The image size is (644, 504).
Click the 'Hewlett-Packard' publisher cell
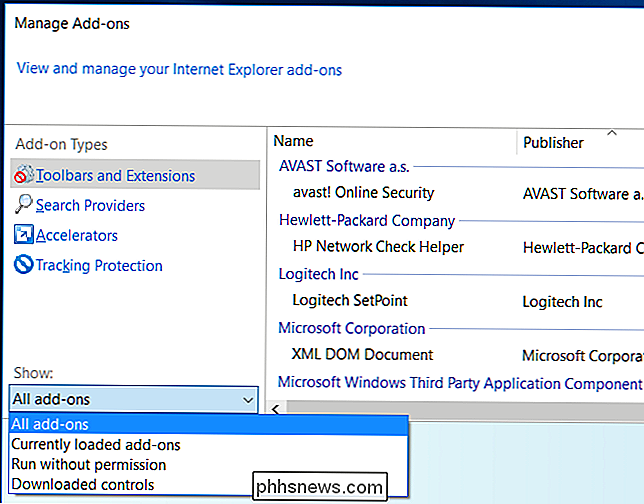point(583,248)
